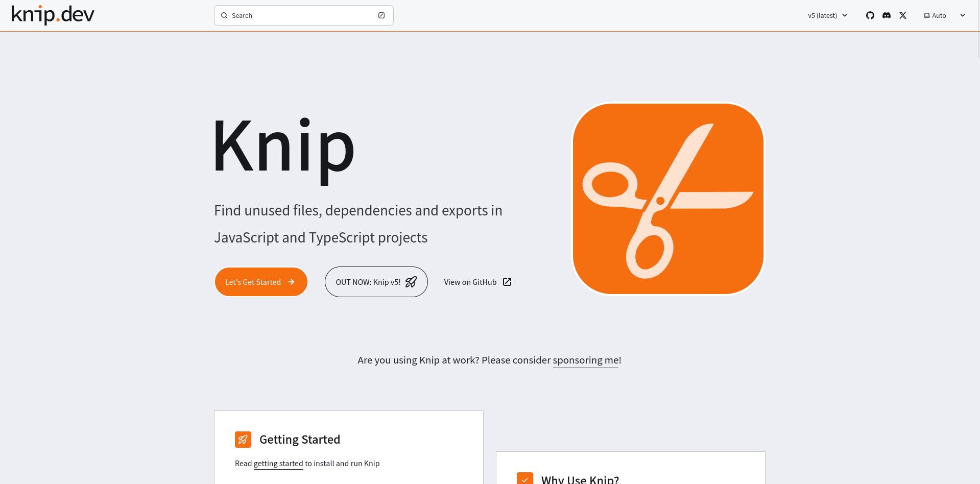Open the Knip GitHub repository icon

(870, 15)
